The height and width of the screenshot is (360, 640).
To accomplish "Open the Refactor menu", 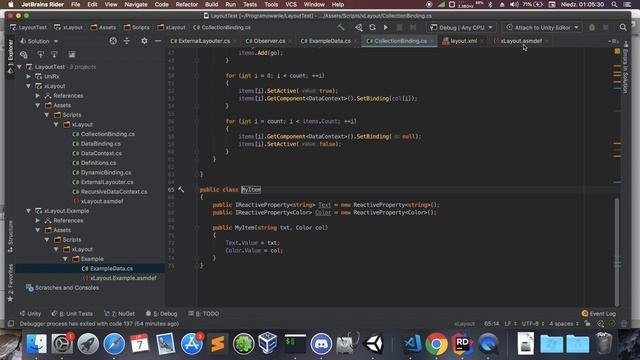I will pyautogui.click(x=187, y=4).
